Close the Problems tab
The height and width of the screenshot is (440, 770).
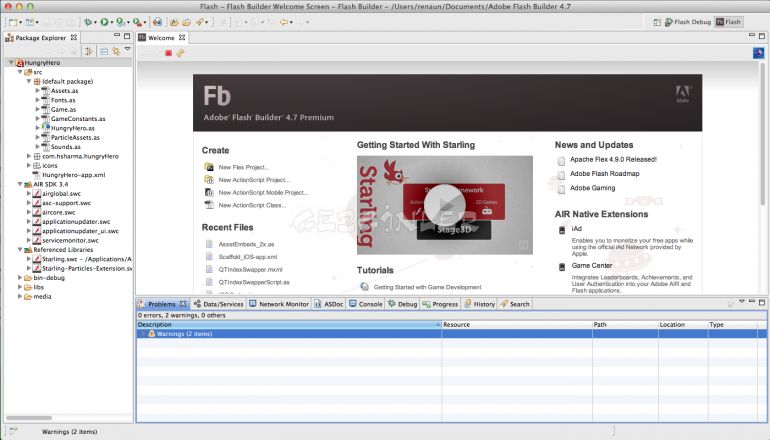pyautogui.click(x=183, y=304)
